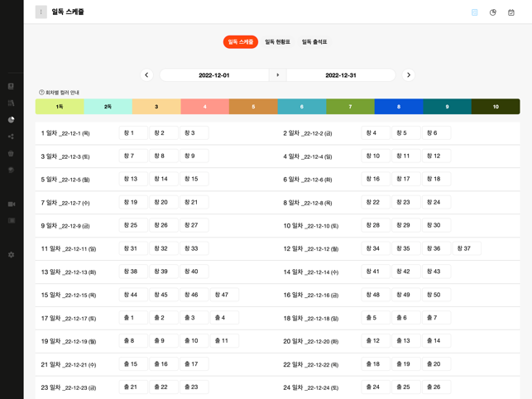Click chapter button 창 20
This screenshot has width=532, height=399.
click(x=164, y=202)
